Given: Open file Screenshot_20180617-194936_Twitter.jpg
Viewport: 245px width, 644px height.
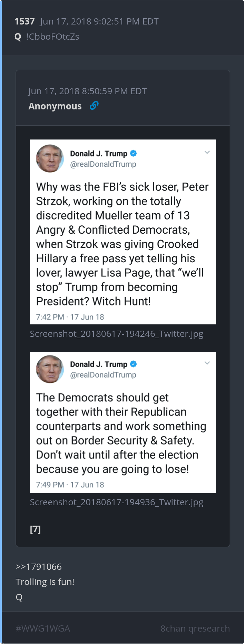Looking at the screenshot, I should 117,502.
